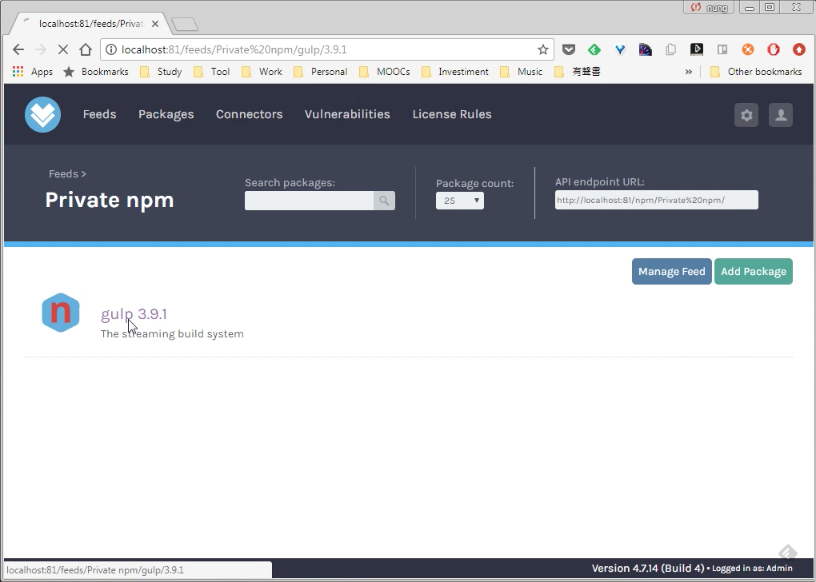816x582 pixels.
Task: Open the Investiment bookmarks folder
Action: (x=455, y=71)
